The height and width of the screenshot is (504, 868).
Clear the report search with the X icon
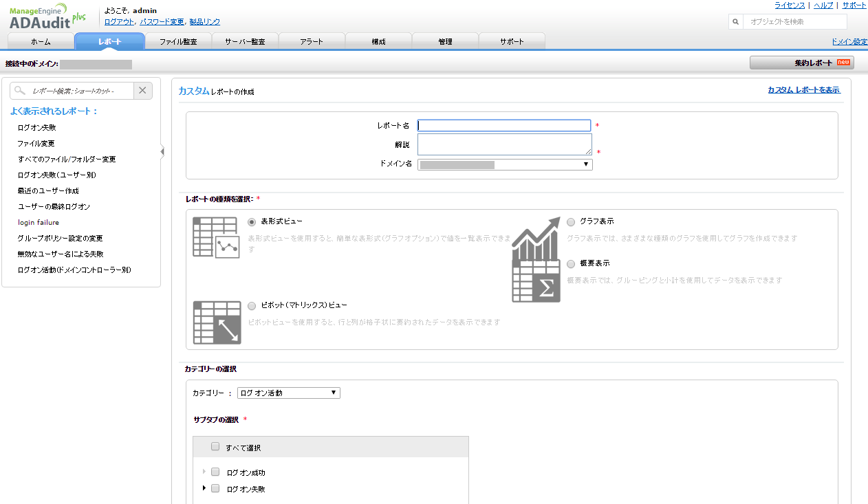point(143,90)
